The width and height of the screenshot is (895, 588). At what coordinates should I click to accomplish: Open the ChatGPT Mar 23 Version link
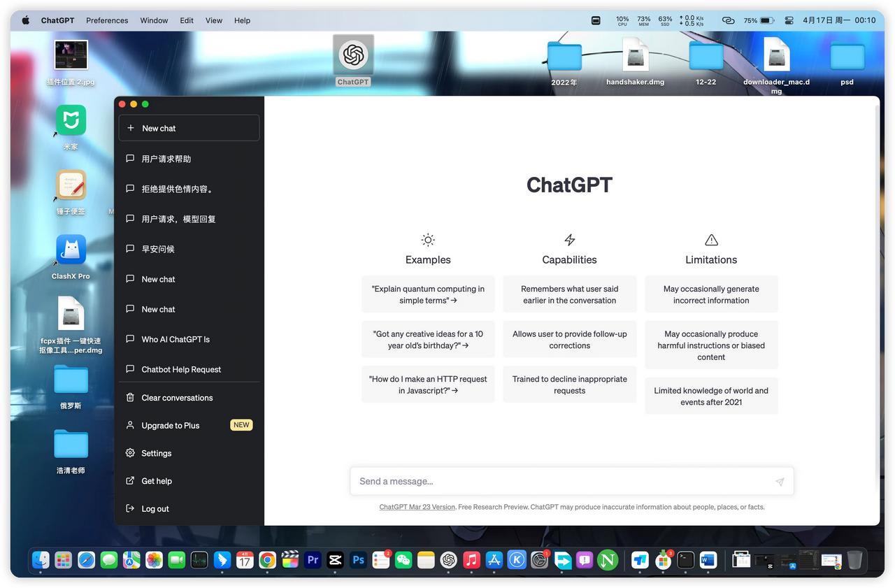point(417,507)
